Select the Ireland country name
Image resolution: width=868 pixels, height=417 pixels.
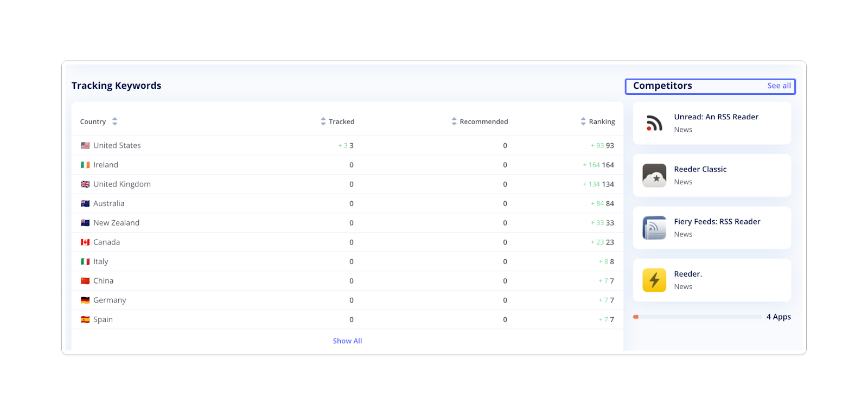(x=106, y=165)
